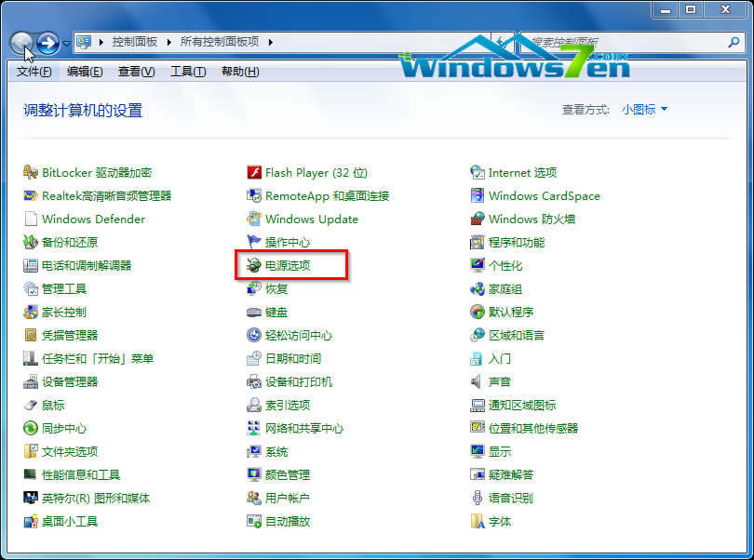Image resolution: width=754 pixels, height=560 pixels.
Task: Click the back navigation button
Action: pos(20,41)
